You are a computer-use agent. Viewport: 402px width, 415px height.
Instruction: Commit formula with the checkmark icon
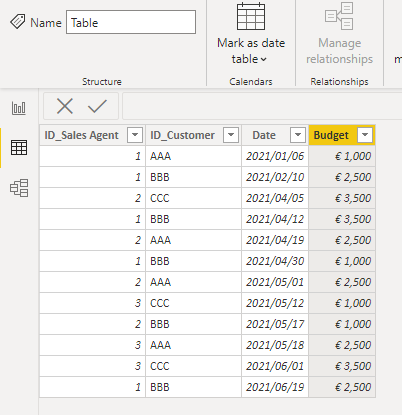click(x=97, y=107)
